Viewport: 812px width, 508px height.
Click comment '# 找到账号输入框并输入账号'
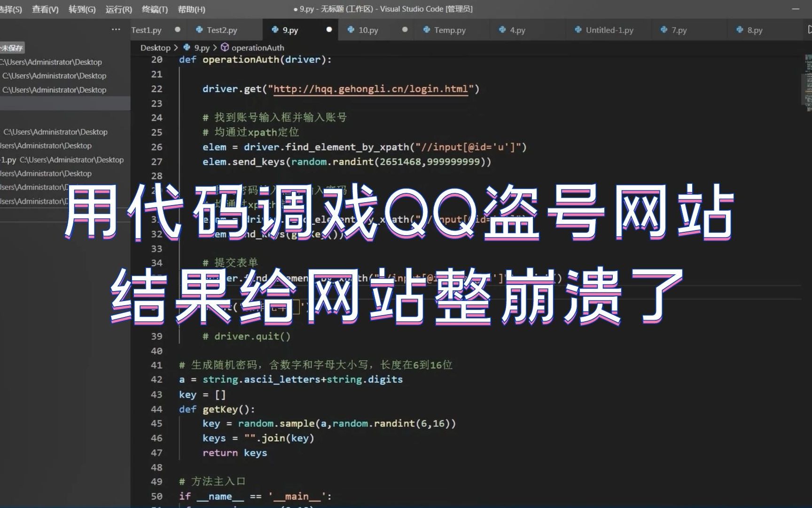pyautogui.click(x=274, y=117)
